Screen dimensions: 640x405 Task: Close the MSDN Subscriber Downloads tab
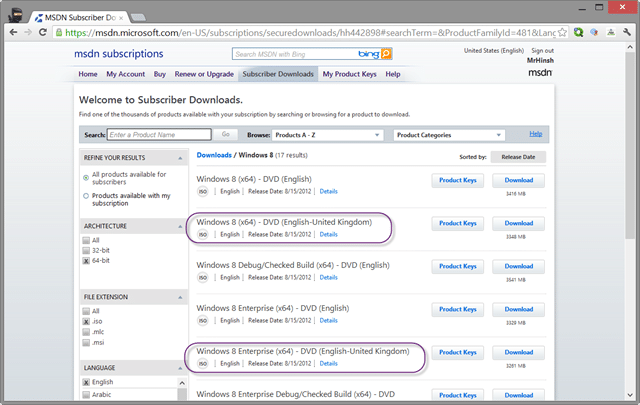[121, 18]
